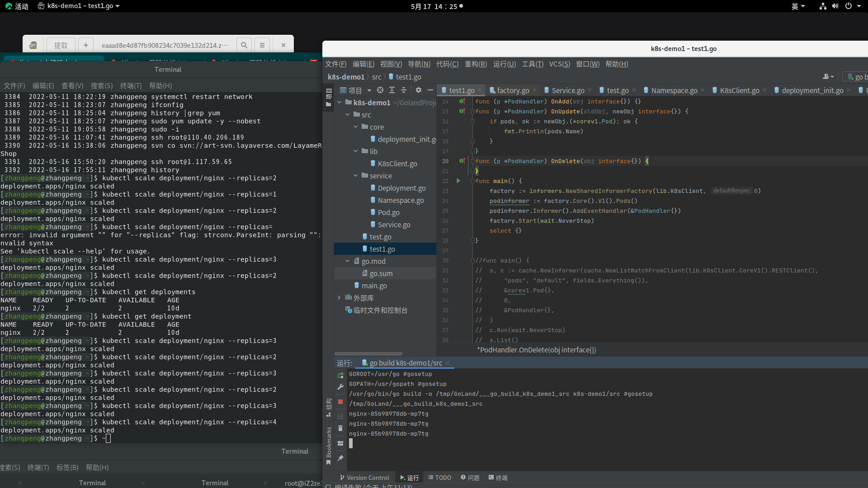Stop the running process with red square
This screenshot has width=868, height=488.
(x=340, y=402)
